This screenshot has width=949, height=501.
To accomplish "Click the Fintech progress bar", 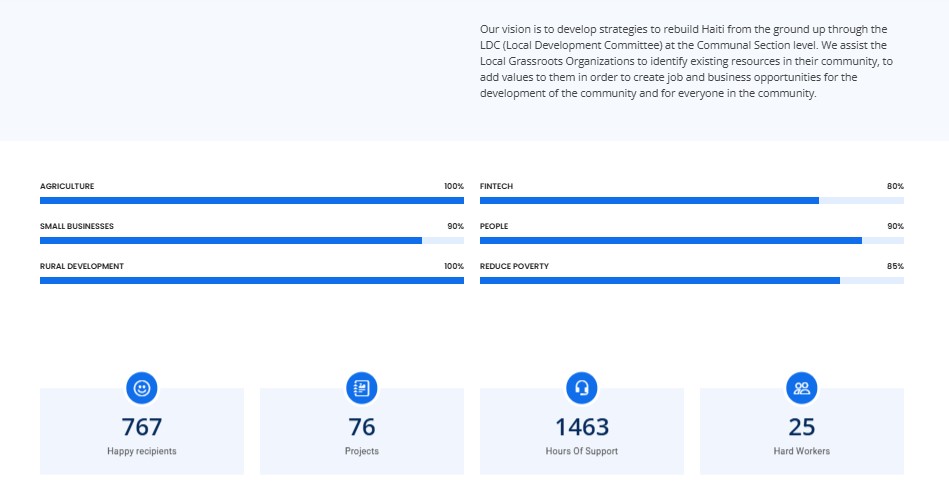I will 692,200.
